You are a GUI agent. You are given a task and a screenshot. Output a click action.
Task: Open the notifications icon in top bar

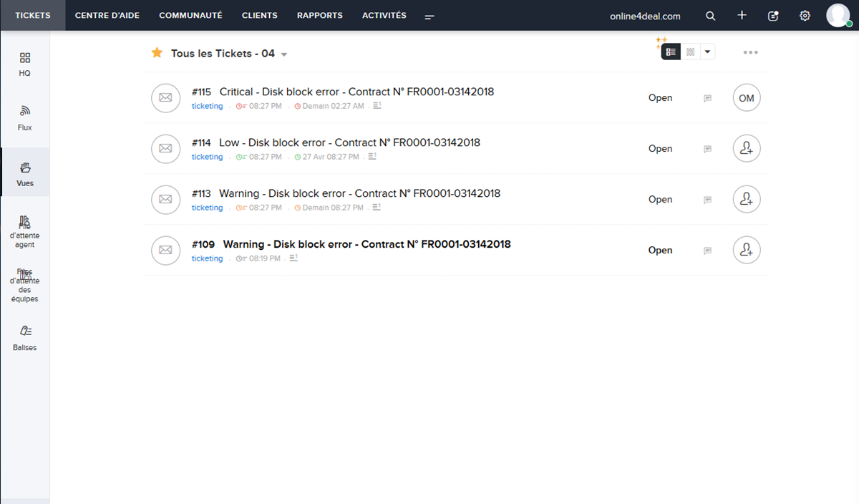(x=773, y=16)
